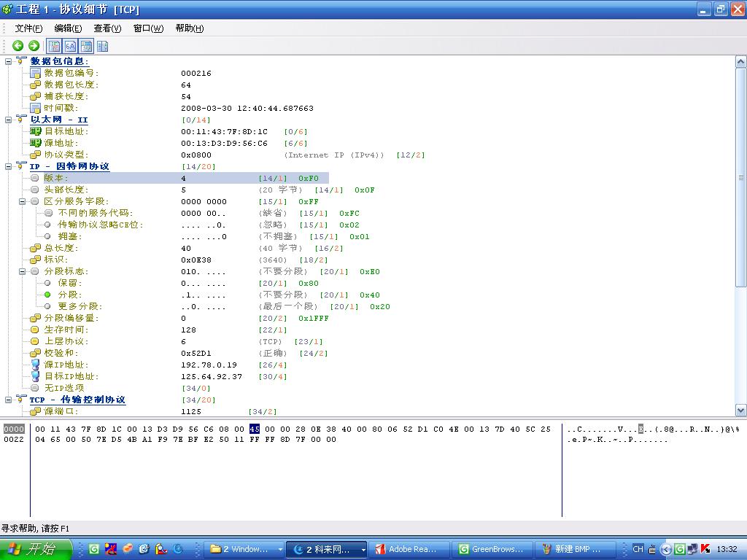
Task: Toggle the summary view toolbar button
Action: [x=85, y=45]
